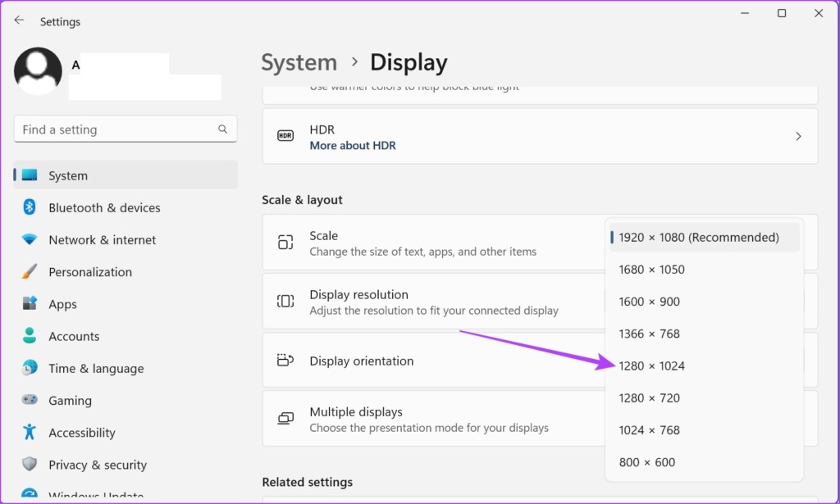840x504 pixels.
Task: Click the Find a setting search box
Action: [x=125, y=129]
